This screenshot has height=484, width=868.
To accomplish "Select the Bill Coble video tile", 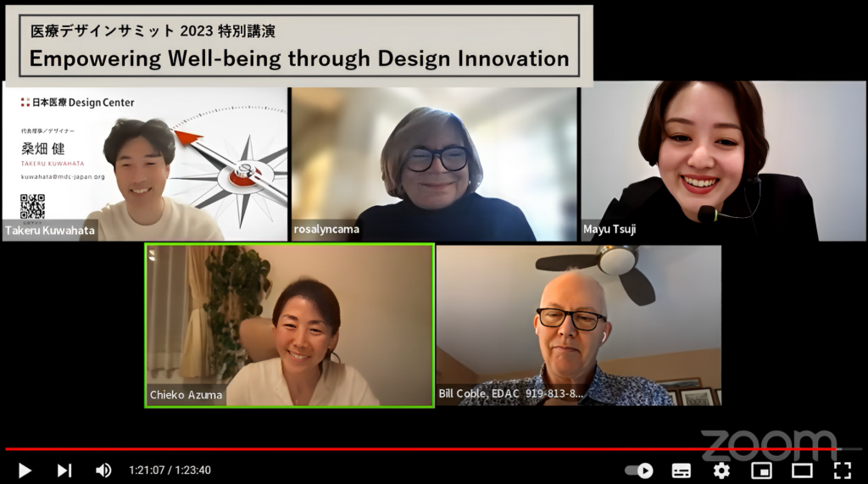I will (x=579, y=325).
